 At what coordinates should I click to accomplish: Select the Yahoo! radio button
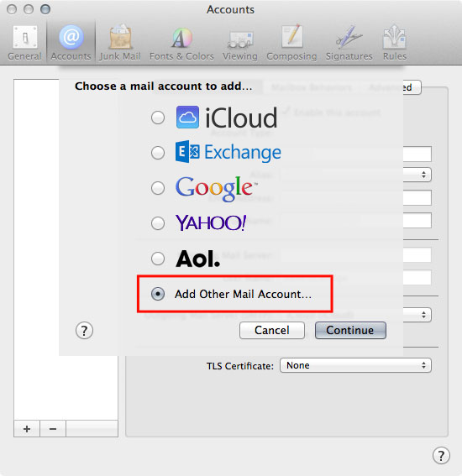(158, 223)
